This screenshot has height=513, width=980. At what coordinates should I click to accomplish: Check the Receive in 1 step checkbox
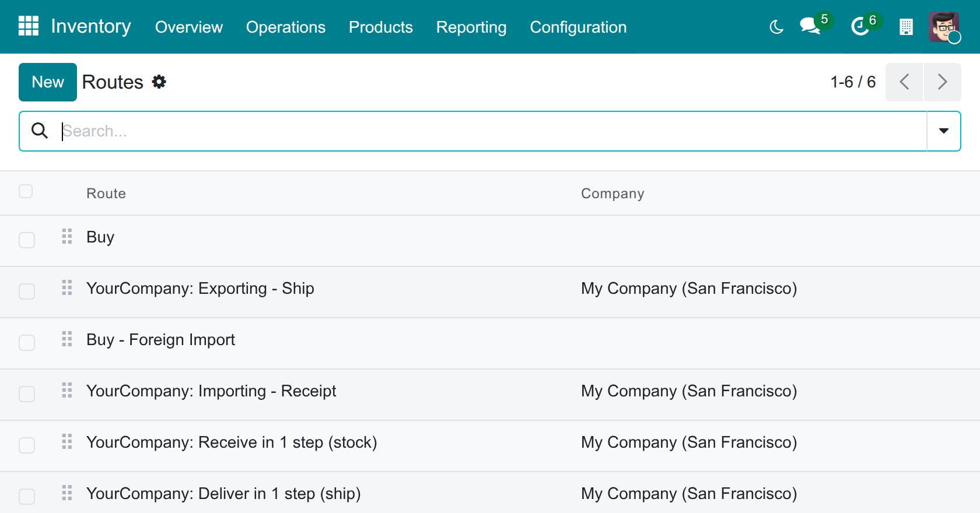point(27,445)
